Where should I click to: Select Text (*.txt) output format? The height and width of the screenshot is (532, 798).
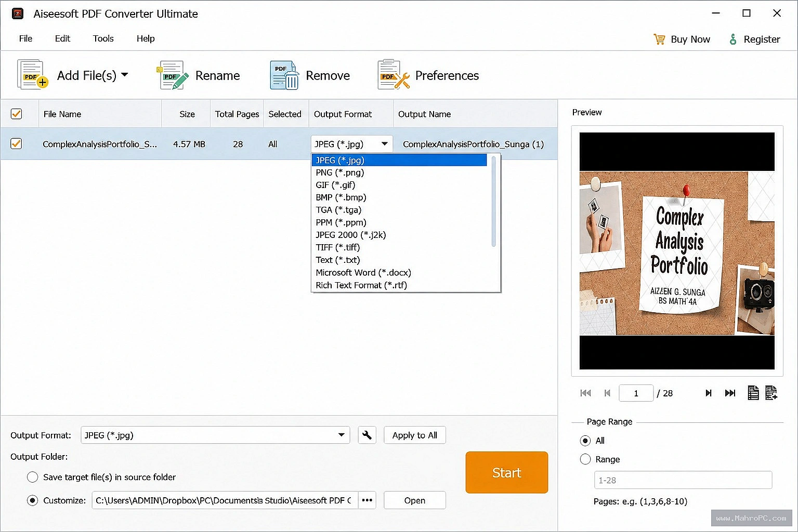399,260
